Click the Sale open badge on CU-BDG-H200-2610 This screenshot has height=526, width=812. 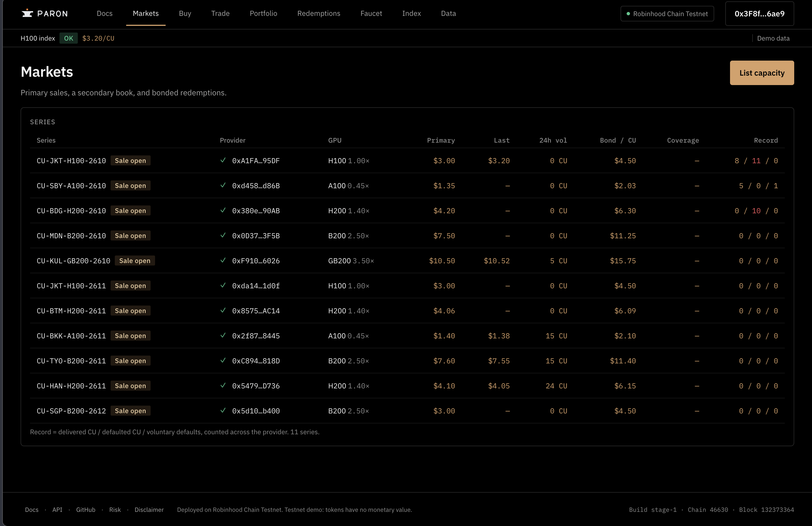[x=130, y=211]
